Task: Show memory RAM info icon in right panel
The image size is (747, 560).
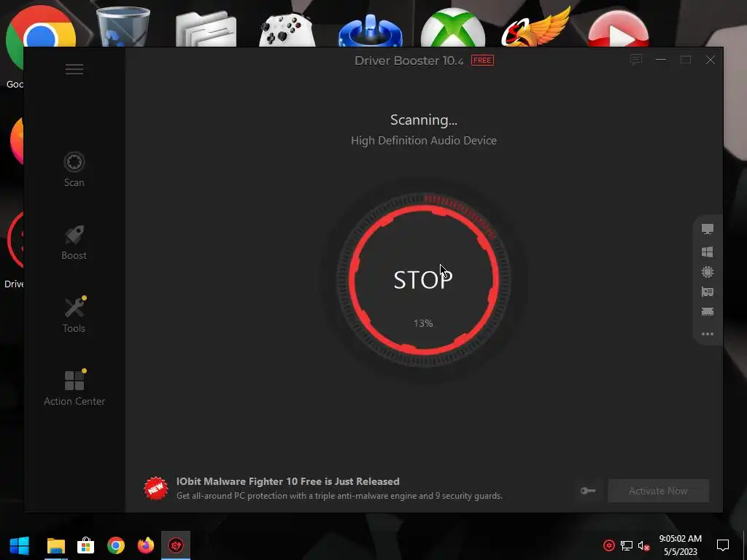Action: (708, 312)
